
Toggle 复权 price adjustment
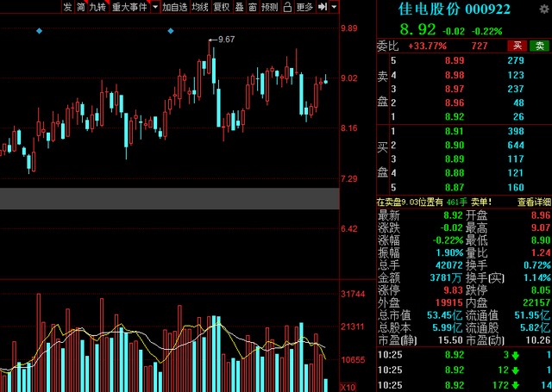click(222, 7)
